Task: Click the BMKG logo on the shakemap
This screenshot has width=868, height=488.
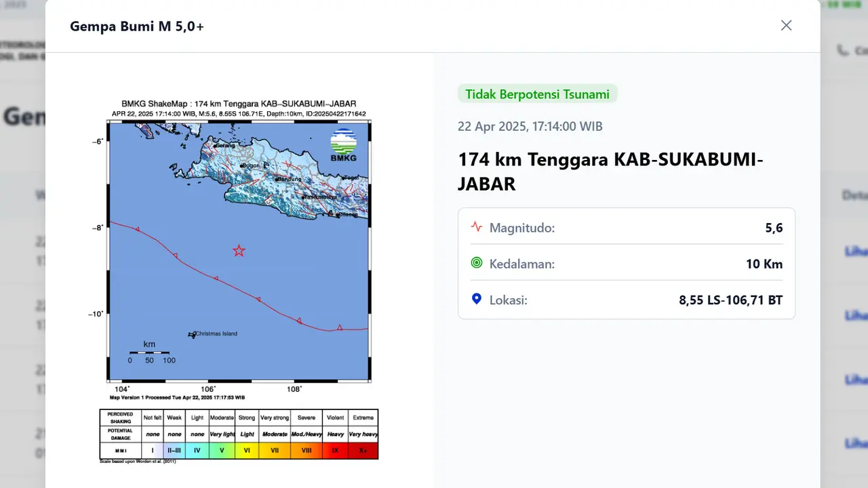Action: (343, 145)
